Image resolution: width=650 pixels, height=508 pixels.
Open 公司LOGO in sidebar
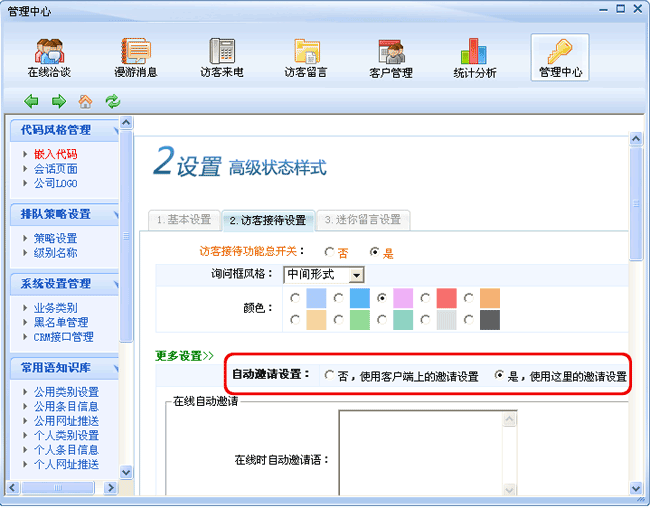click(56, 183)
